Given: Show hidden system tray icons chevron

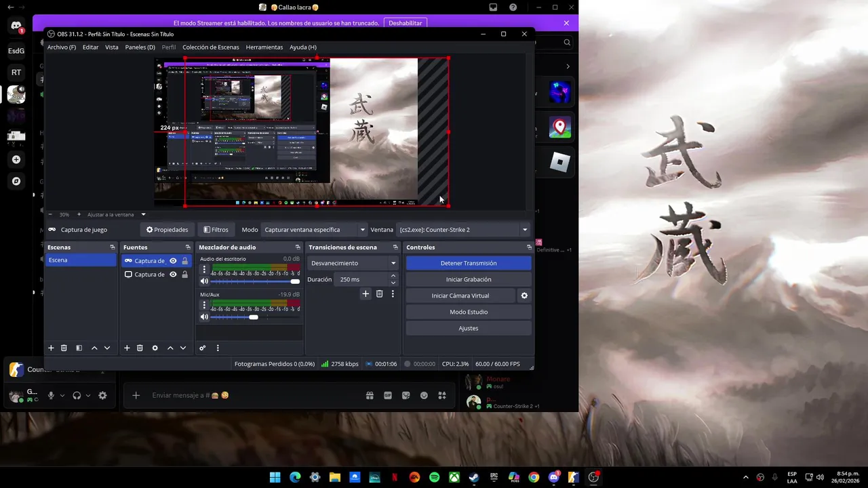Looking at the screenshot, I should tap(746, 477).
